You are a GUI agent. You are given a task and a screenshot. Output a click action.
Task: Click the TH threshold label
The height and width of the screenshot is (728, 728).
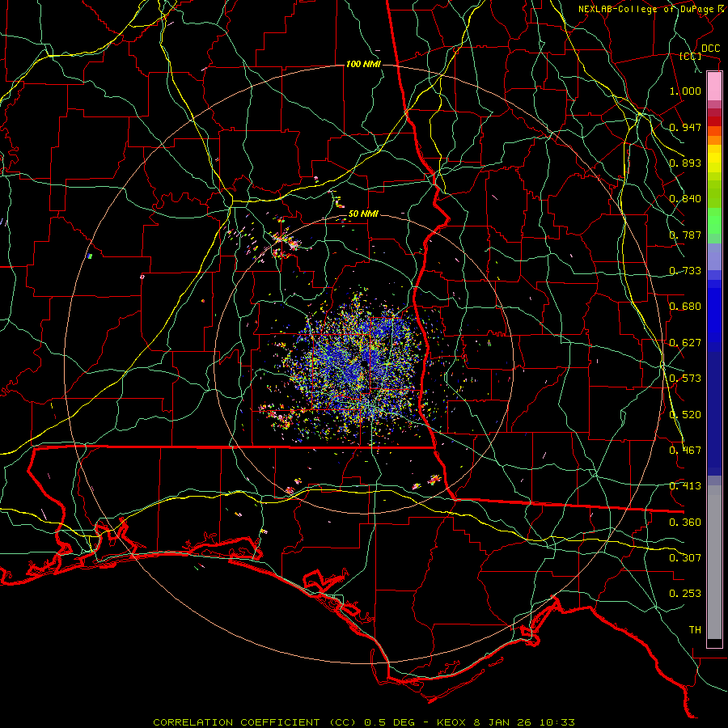[x=695, y=630]
